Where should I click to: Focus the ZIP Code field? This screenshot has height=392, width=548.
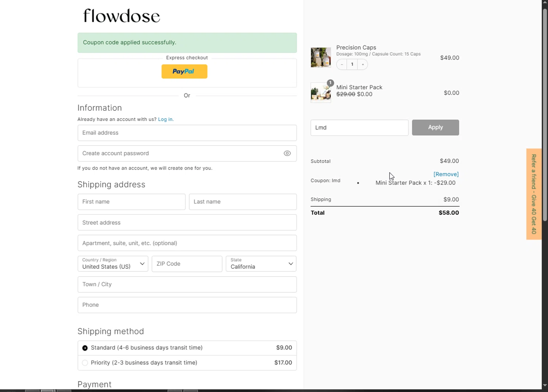pos(187,264)
